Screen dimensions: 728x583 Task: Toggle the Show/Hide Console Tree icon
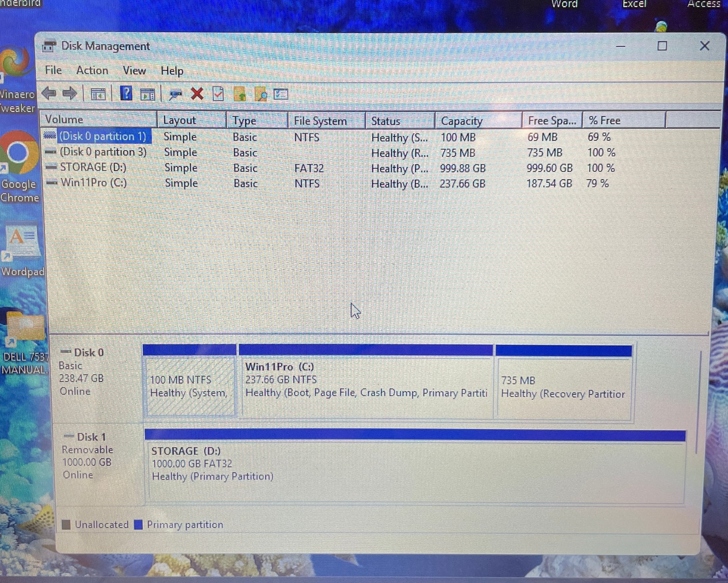[x=98, y=94]
